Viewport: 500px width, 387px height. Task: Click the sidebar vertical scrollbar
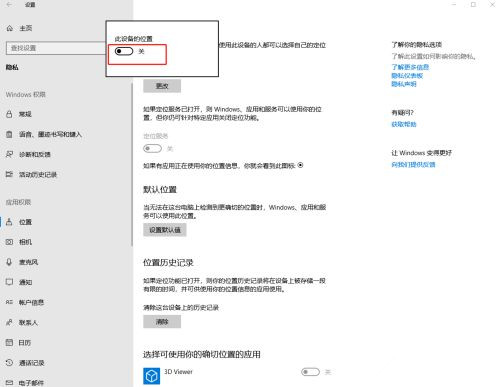point(132,165)
